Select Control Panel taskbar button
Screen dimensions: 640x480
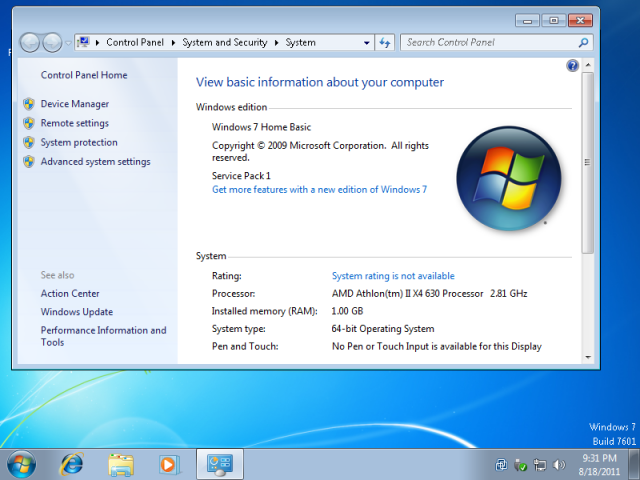(220, 464)
